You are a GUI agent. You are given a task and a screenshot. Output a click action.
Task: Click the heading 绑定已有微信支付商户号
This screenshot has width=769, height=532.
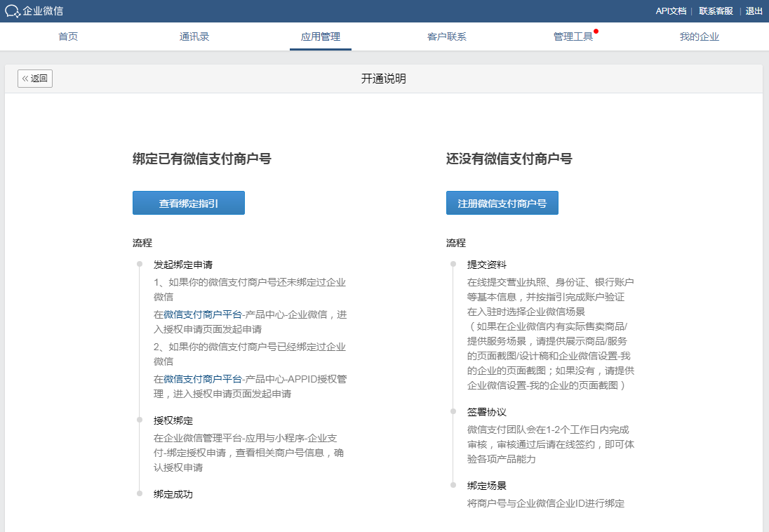click(x=202, y=159)
